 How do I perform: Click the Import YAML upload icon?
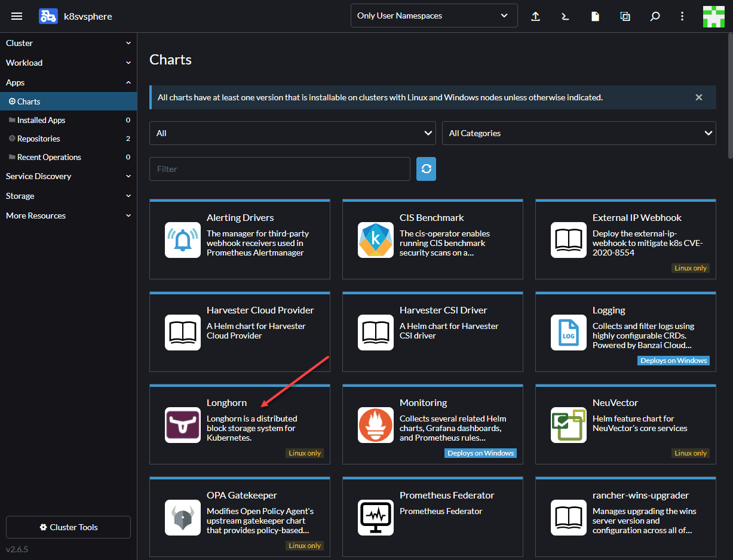pyautogui.click(x=536, y=16)
